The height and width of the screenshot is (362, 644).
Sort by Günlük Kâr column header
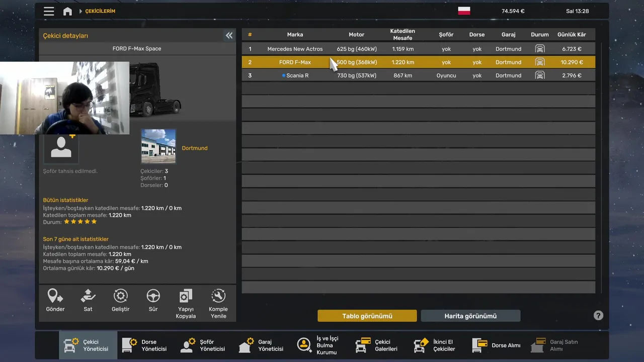(572, 35)
